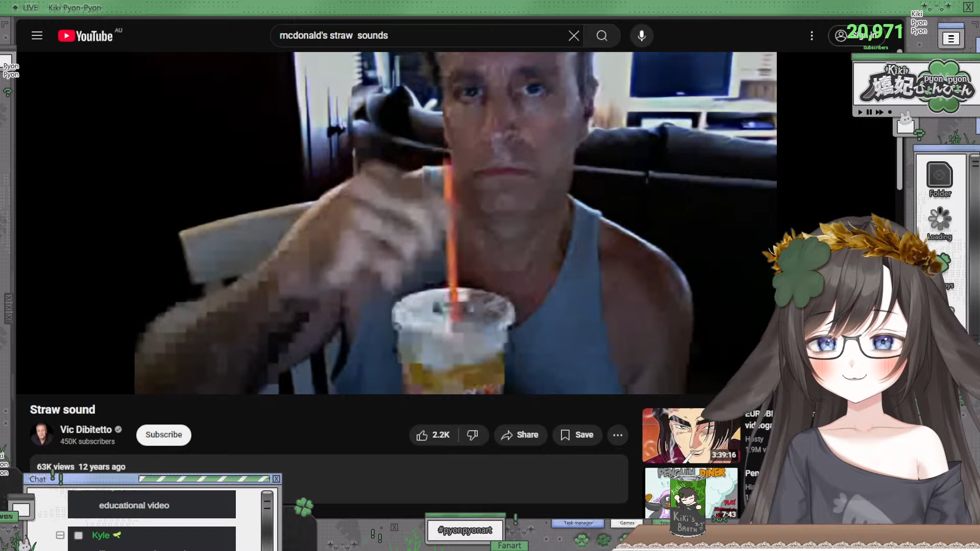The width and height of the screenshot is (980, 551).
Task: Select the Games tab
Action: 627,523
